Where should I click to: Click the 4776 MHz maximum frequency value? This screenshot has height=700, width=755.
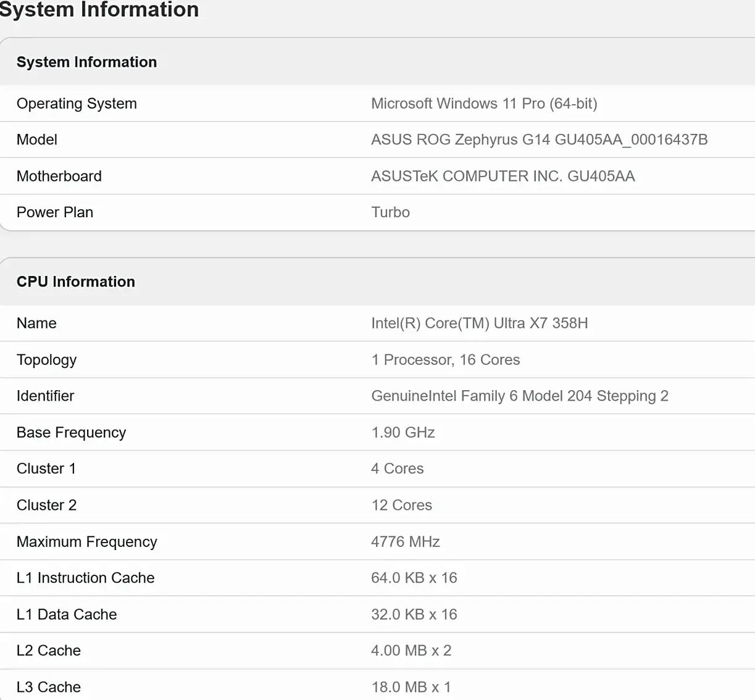point(405,542)
